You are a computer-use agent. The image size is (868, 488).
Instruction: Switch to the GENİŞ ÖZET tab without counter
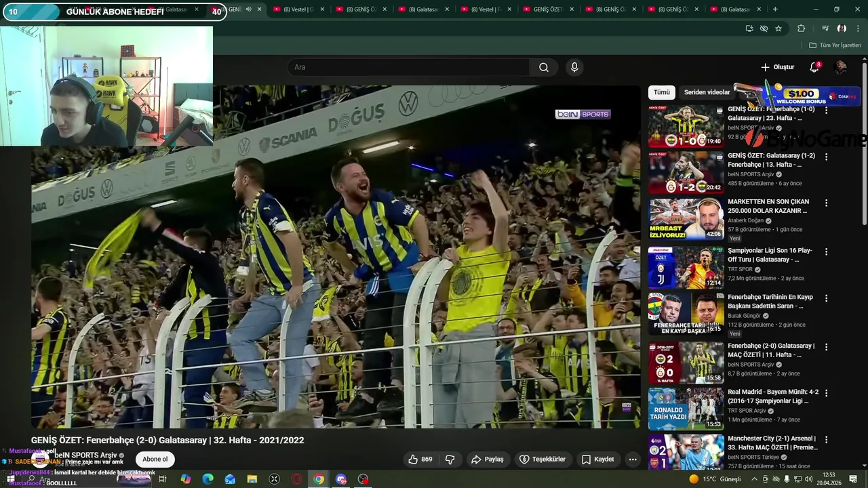pyautogui.click(x=548, y=9)
